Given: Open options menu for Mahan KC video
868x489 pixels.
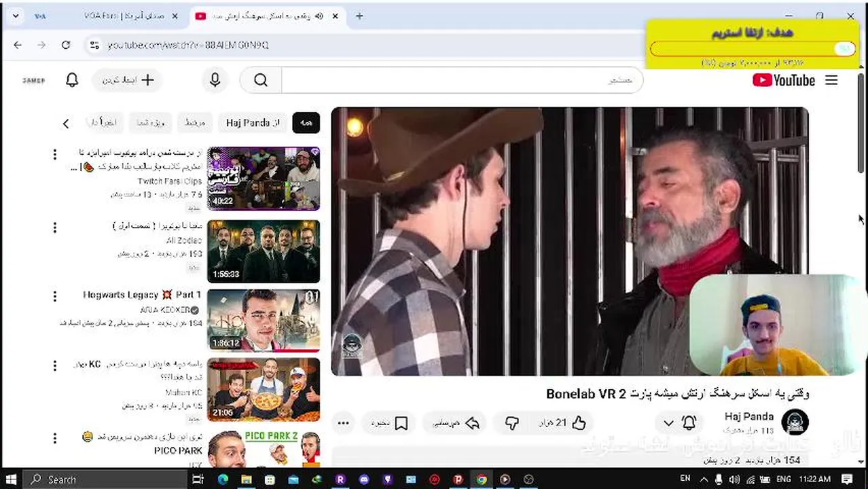Looking at the screenshot, I should (55, 366).
